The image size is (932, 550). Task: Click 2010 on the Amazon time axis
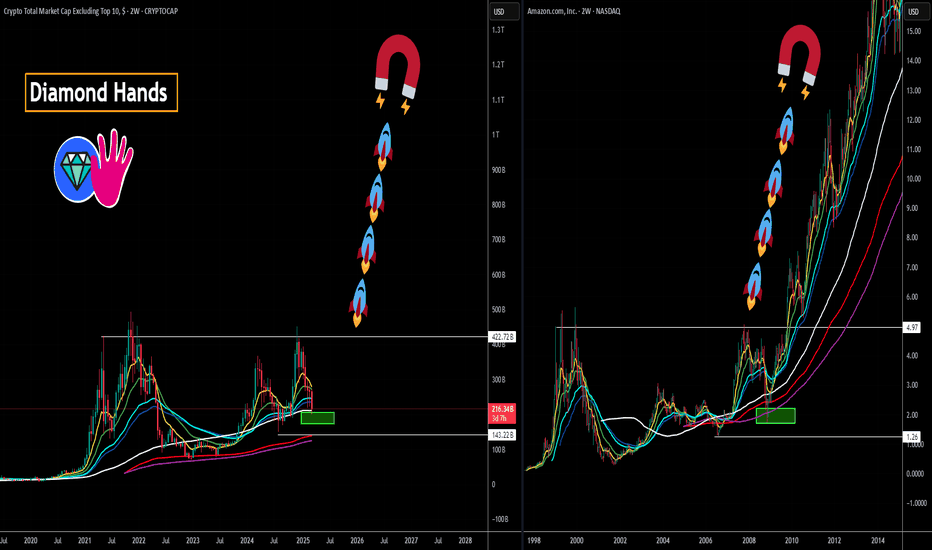[791, 540]
